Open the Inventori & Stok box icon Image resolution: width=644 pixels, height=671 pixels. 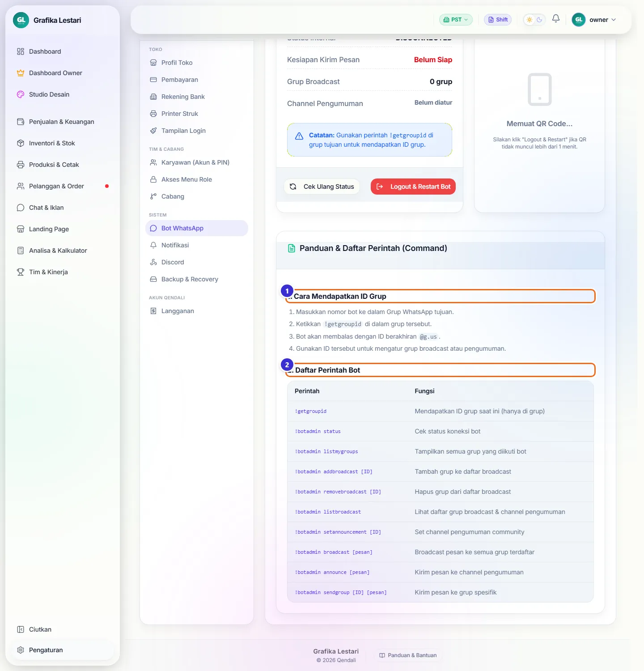click(x=21, y=143)
